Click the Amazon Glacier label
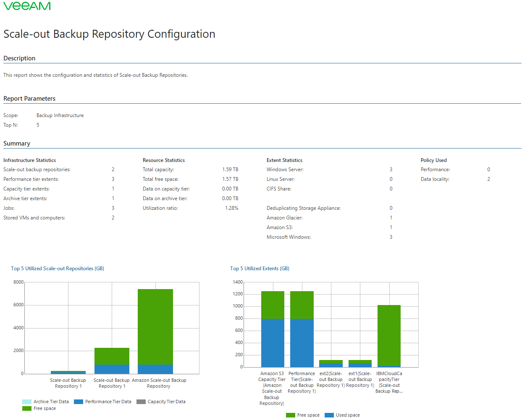 (x=284, y=218)
